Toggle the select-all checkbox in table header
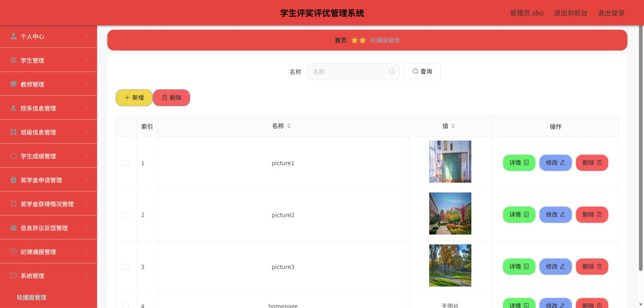The image size is (644, 308). [126, 127]
